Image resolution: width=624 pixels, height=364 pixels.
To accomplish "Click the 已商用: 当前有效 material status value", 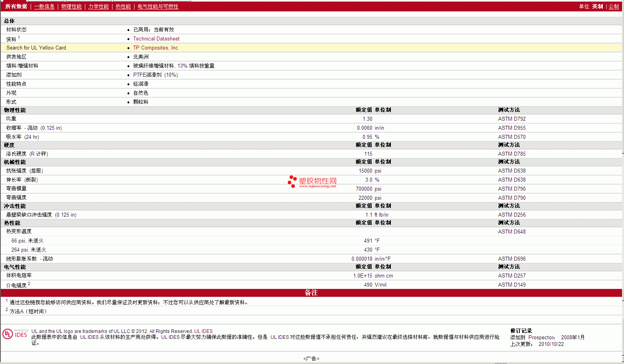I will tap(153, 29).
